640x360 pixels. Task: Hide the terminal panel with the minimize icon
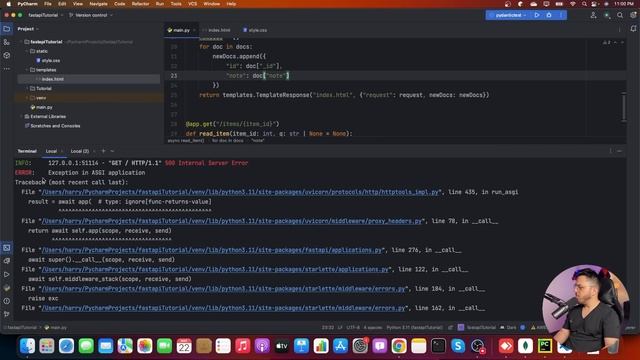coord(620,151)
